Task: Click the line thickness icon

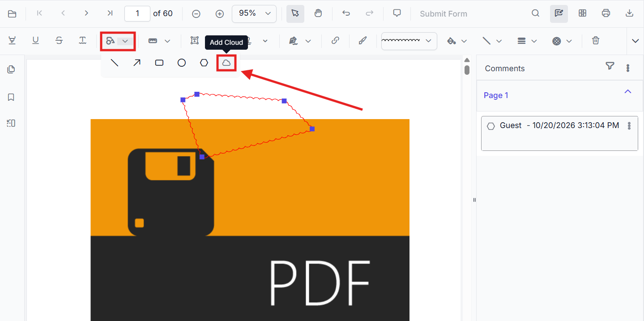Action: click(521, 41)
